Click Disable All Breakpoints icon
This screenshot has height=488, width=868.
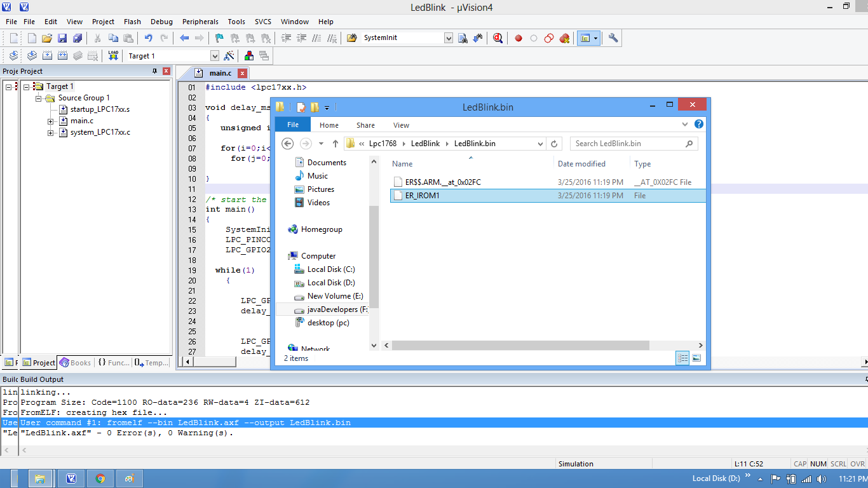[x=549, y=38]
